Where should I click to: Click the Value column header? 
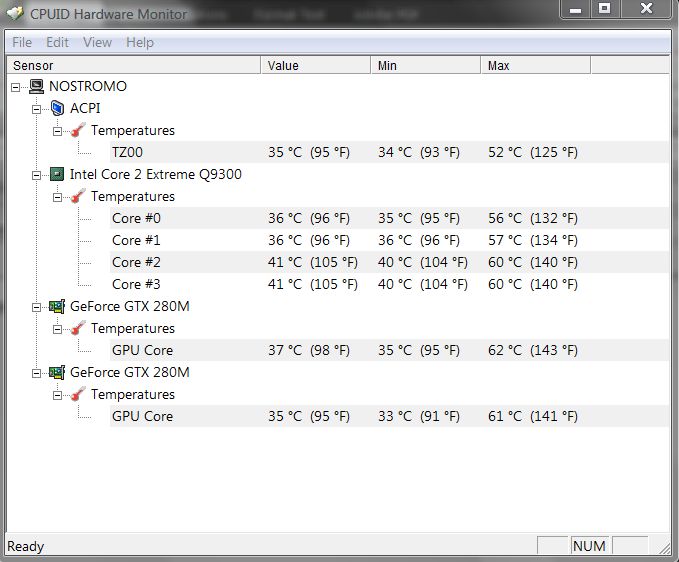coord(316,65)
